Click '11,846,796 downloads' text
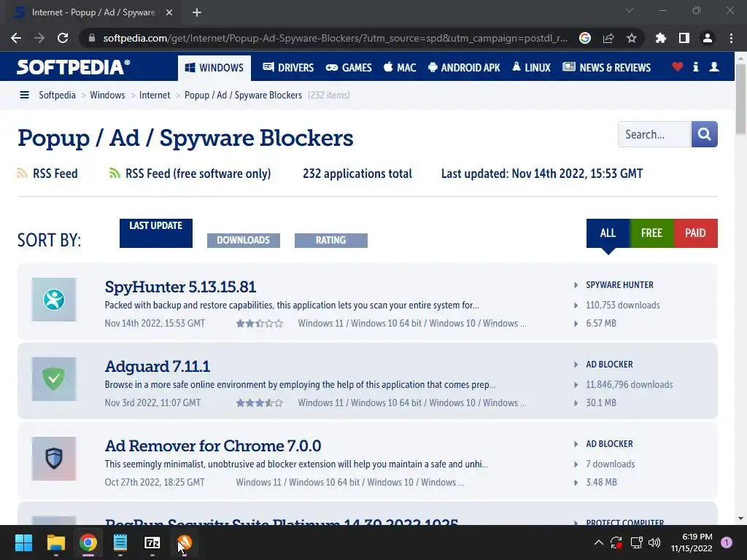This screenshot has width=747, height=560. [x=630, y=385]
